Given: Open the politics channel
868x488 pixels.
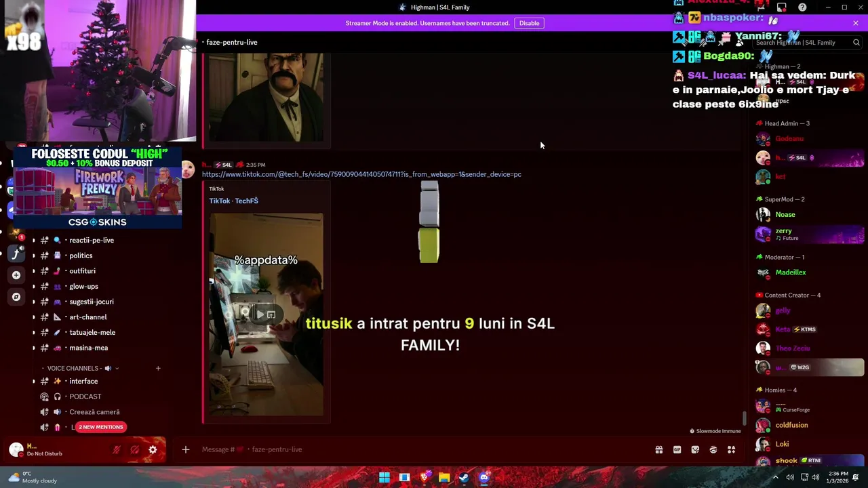Looking at the screenshot, I should tap(81, 256).
